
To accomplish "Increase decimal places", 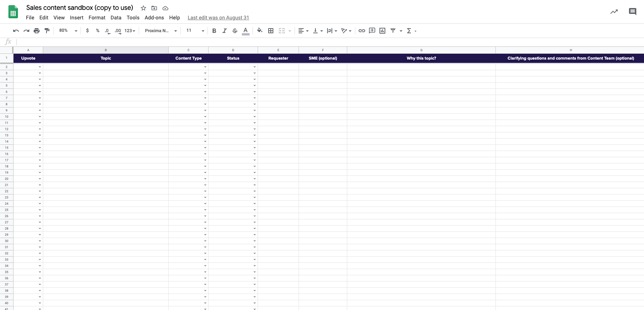I will (x=118, y=31).
